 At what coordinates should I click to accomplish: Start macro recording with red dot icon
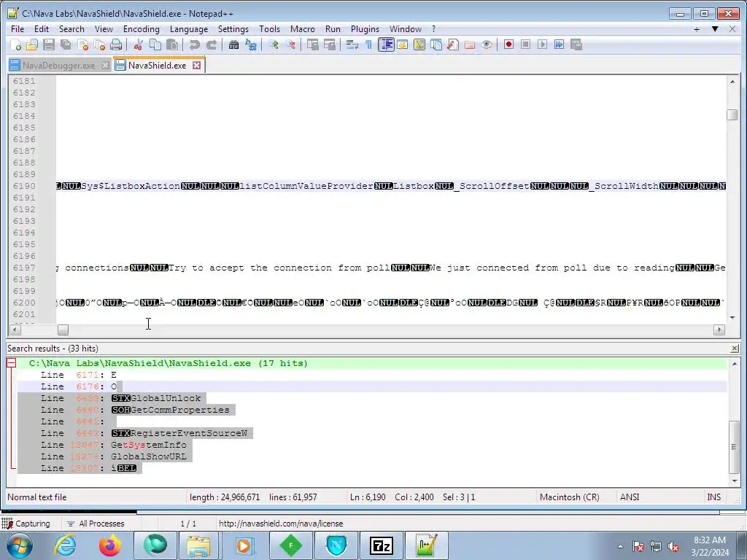click(508, 44)
